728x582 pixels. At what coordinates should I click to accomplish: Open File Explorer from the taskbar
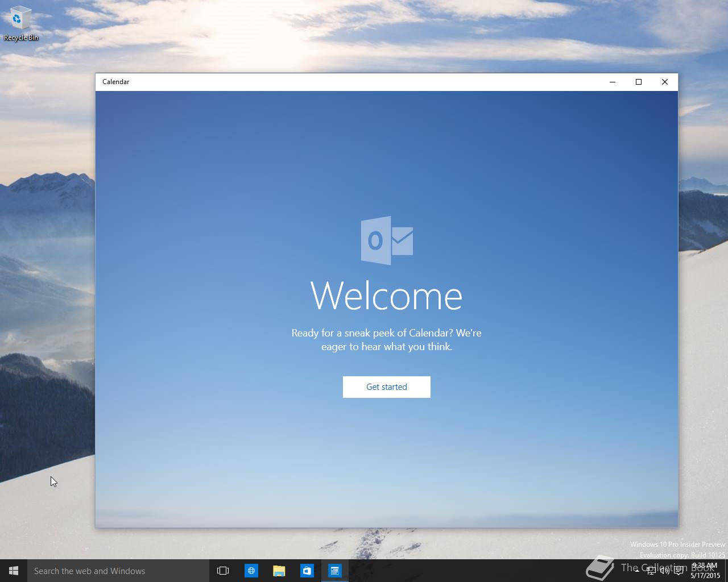pyautogui.click(x=279, y=571)
